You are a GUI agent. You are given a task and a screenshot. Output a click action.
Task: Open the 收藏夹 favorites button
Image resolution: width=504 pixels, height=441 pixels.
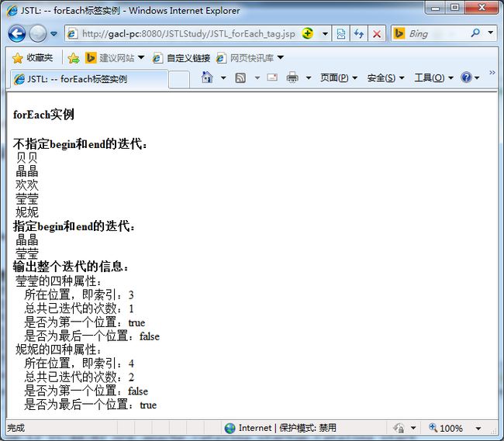33,58
